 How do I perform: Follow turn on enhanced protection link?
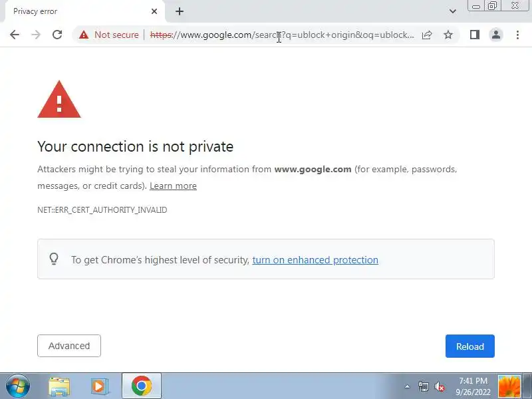[315, 260]
